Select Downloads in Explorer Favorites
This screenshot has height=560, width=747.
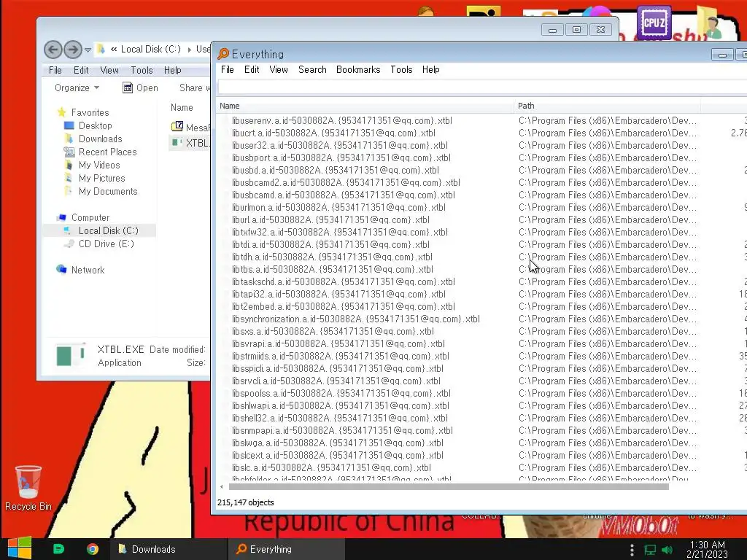(x=100, y=139)
